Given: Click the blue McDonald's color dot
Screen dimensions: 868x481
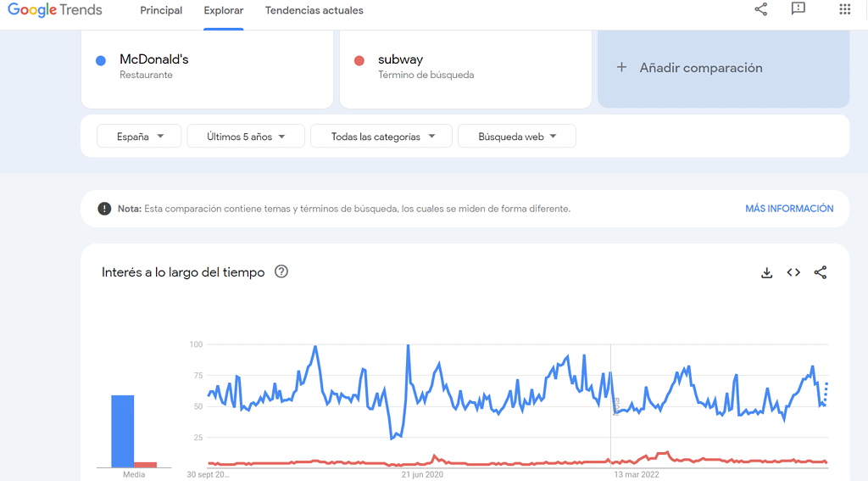Looking at the screenshot, I should point(101,61).
